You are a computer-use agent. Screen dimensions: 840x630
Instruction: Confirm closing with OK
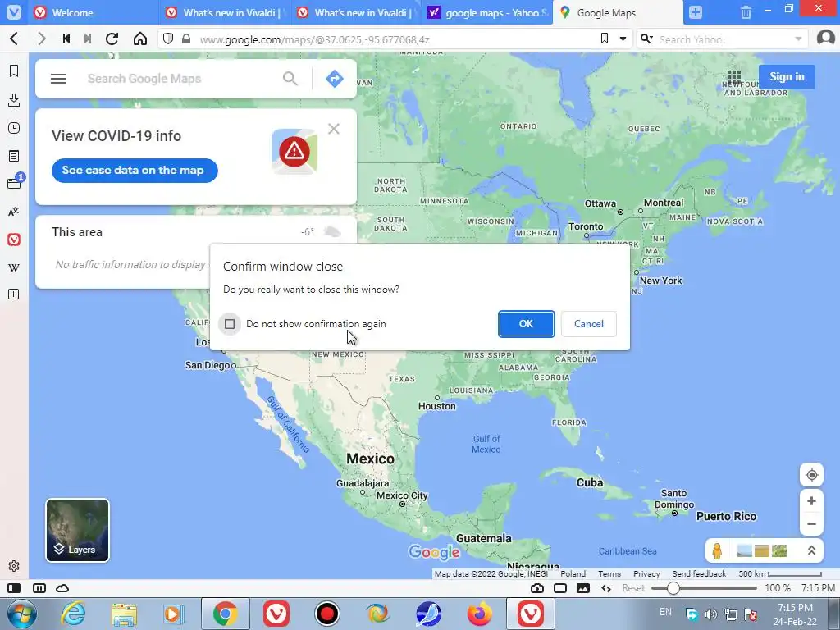(526, 323)
